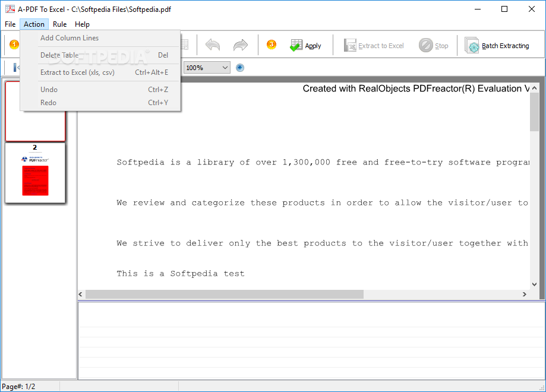Click horizontal scrollbar right arrow

pyautogui.click(x=525, y=294)
